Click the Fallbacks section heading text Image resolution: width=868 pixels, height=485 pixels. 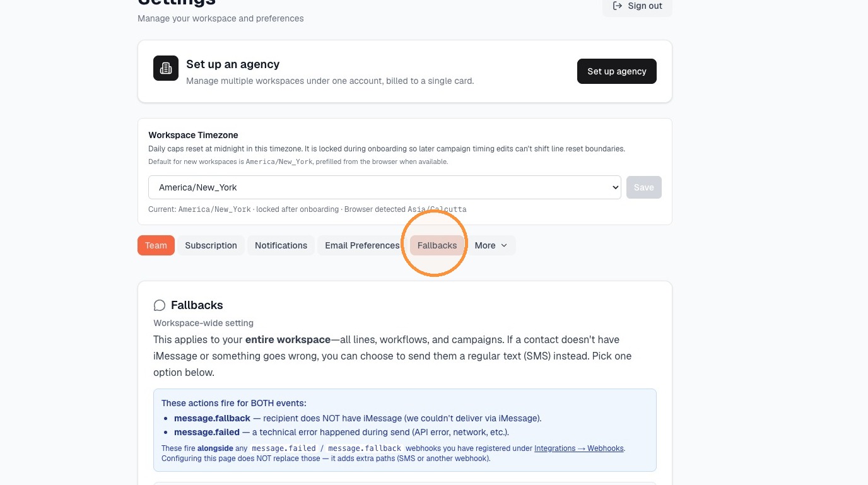(x=197, y=305)
